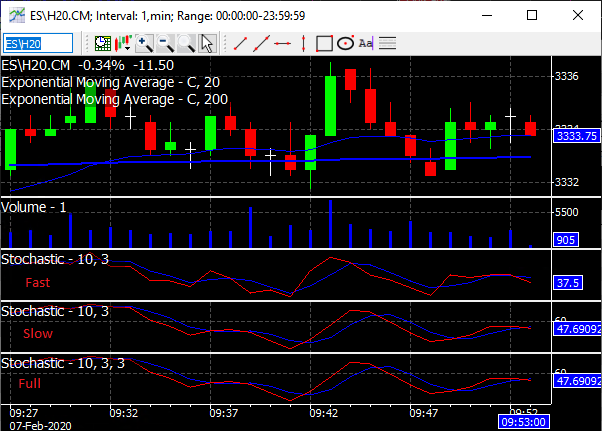Viewport: 602px width, 431px height.
Task: Select the zoom out magnifier tool
Action: click(x=166, y=43)
